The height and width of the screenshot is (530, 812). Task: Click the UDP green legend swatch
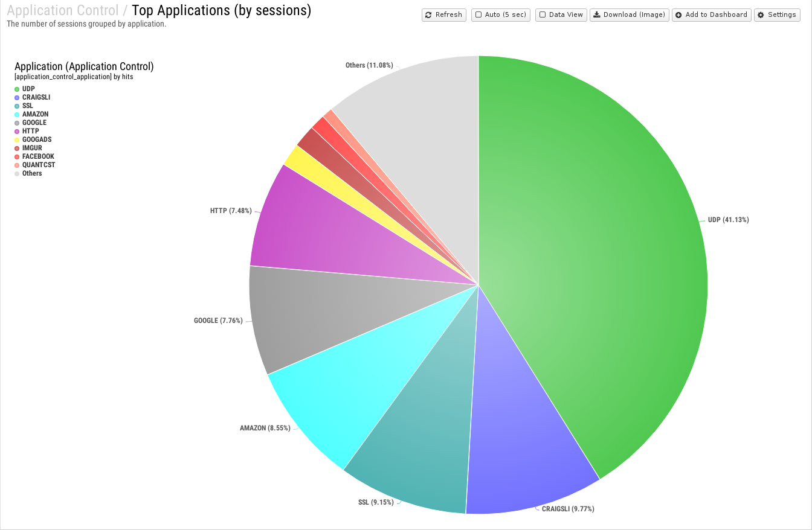click(17, 89)
